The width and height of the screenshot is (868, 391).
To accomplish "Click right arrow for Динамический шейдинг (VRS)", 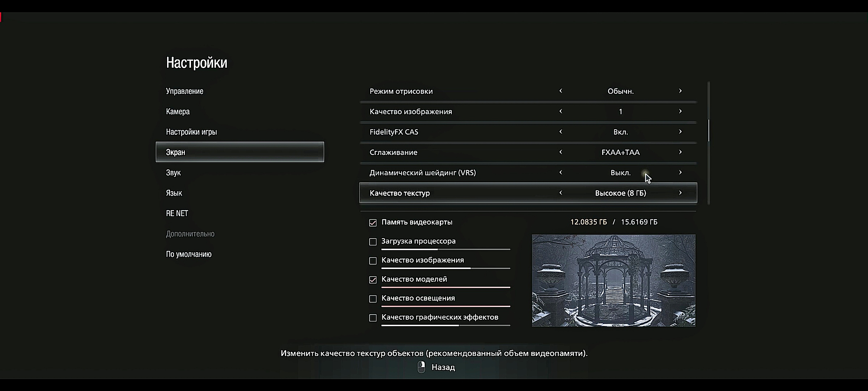I will (680, 172).
